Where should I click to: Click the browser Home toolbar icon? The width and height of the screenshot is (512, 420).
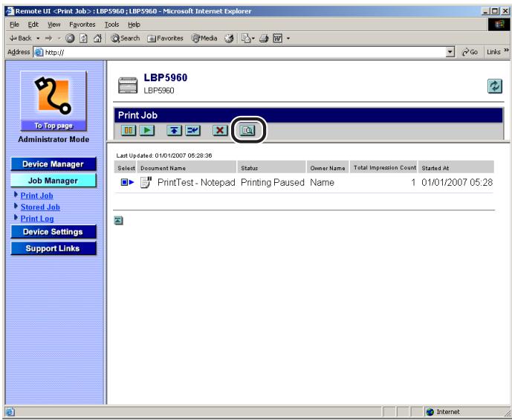pyautogui.click(x=97, y=39)
